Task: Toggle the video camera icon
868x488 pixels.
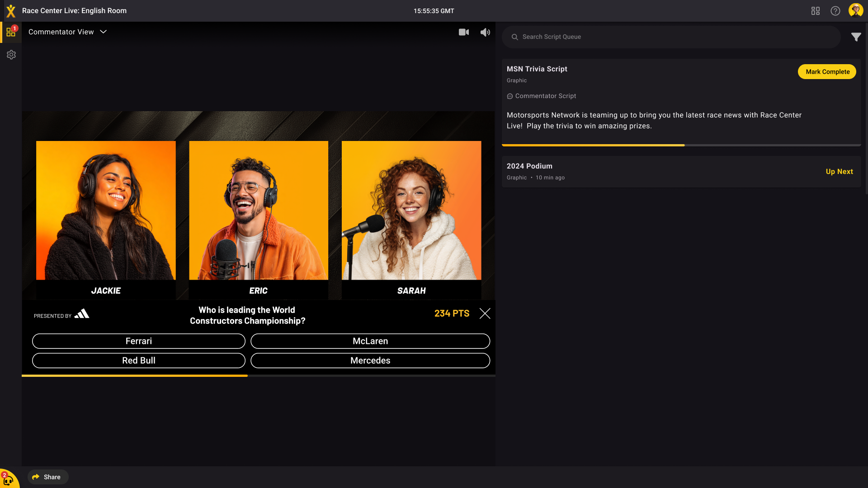Action: click(x=463, y=32)
